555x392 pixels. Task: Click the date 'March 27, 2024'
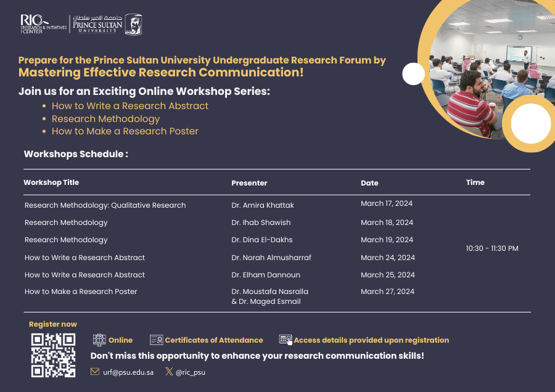(x=388, y=292)
